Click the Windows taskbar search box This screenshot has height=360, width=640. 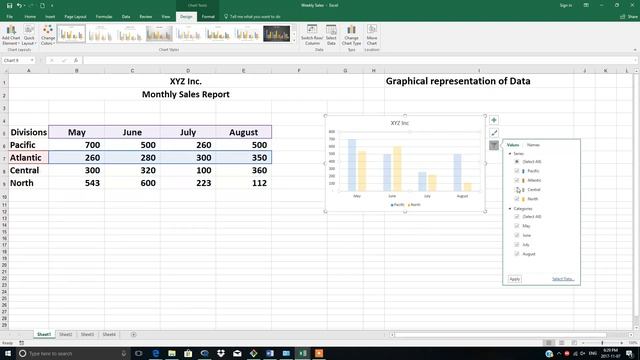[73, 353]
